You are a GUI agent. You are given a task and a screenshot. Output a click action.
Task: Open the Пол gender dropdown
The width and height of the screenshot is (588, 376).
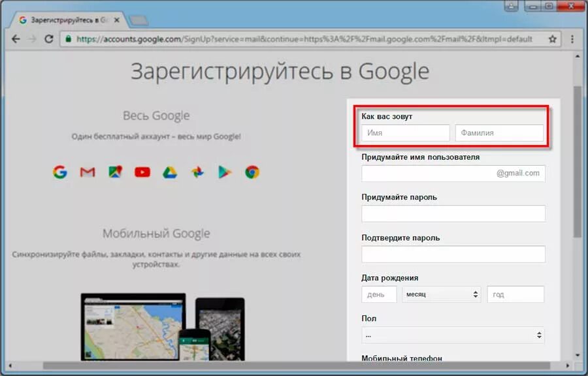(453, 335)
